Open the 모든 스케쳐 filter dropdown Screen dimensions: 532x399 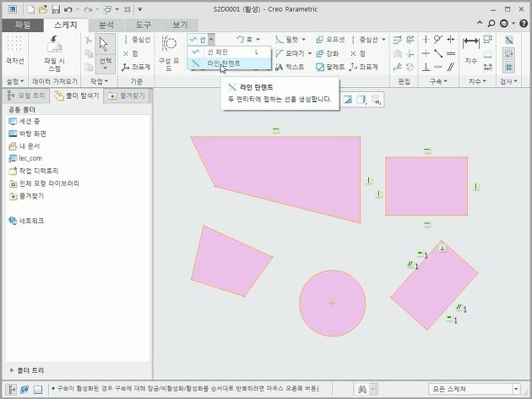point(516,389)
